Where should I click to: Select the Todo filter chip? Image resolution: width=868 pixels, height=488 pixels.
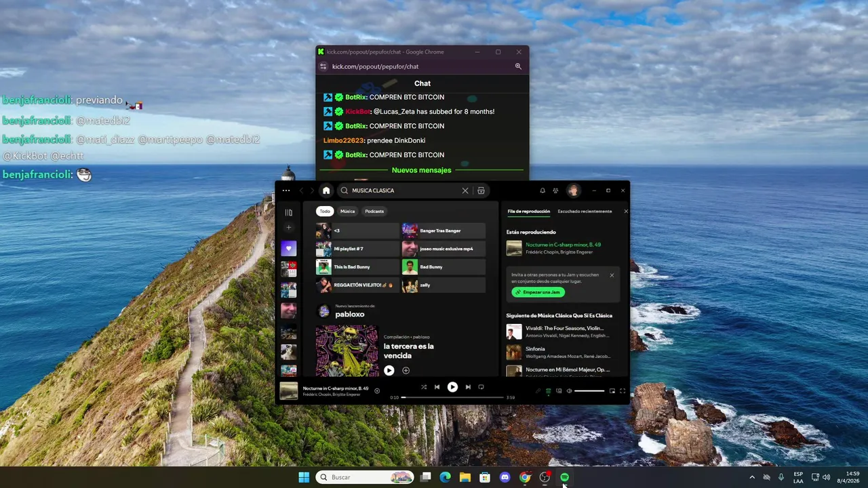click(325, 211)
